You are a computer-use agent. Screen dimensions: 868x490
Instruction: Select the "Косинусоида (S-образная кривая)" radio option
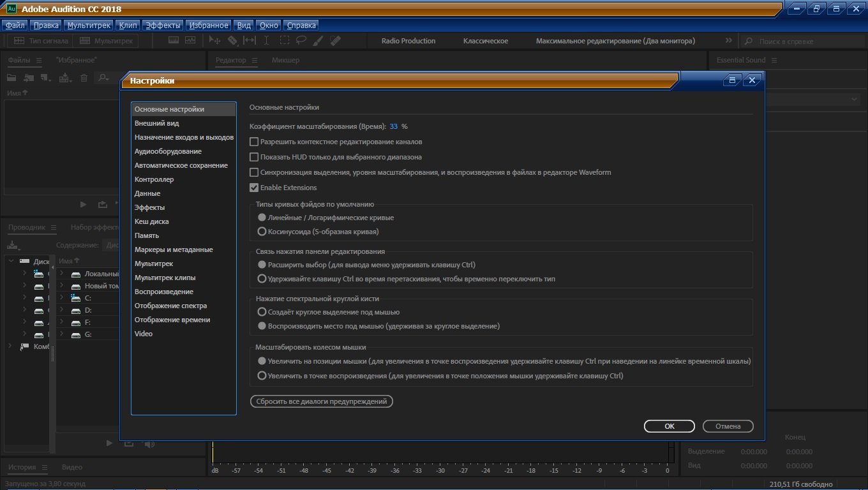coord(262,232)
